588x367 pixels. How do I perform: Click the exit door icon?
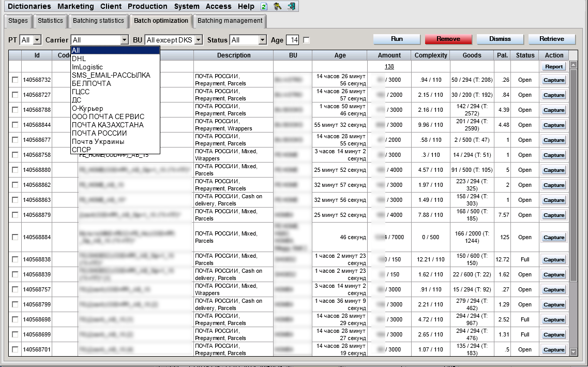coord(291,6)
